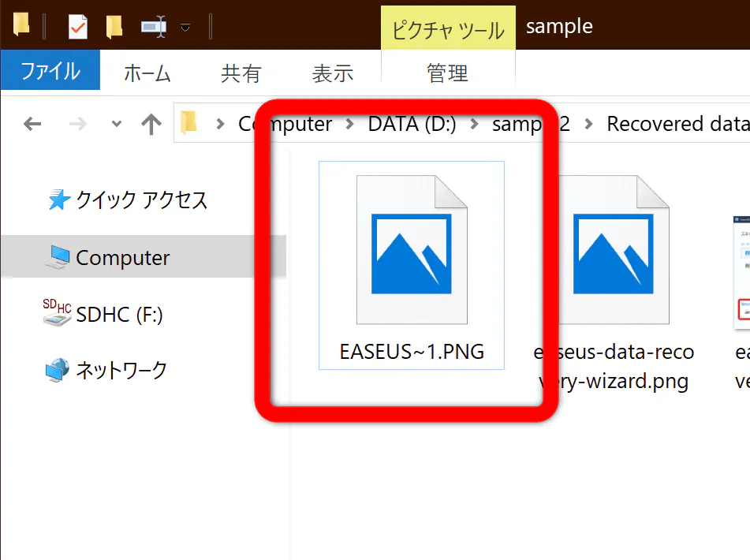The width and height of the screenshot is (750, 560).
Task: Expand the chevron after Computer in address bar
Action: pos(349,125)
